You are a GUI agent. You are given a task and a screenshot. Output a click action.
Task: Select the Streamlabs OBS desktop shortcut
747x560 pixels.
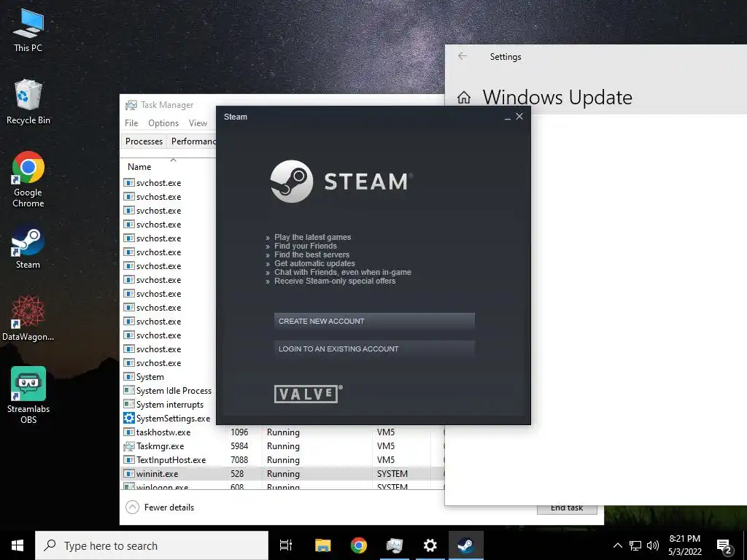(x=28, y=395)
